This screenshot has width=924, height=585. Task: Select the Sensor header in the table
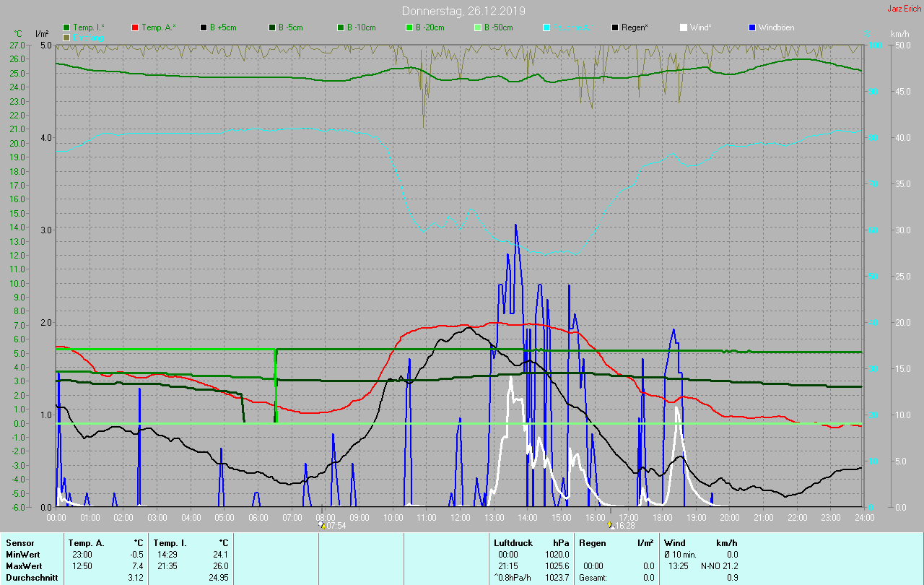tap(20, 542)
